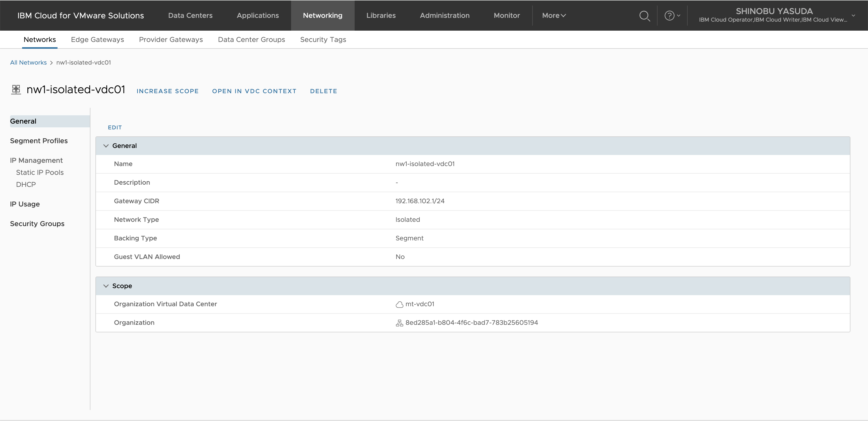This screenshot has width=868, height=421.
Task: Click the search magnifier icon
Action: [x=644, y=16]
